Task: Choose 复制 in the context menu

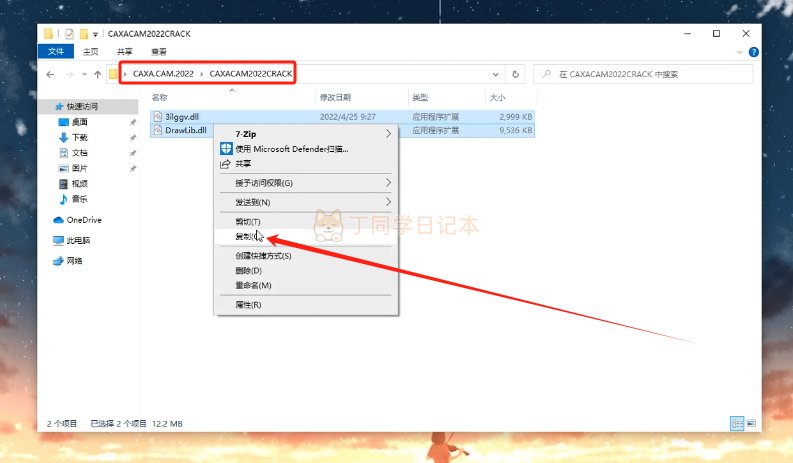Action: coord(306,236)
